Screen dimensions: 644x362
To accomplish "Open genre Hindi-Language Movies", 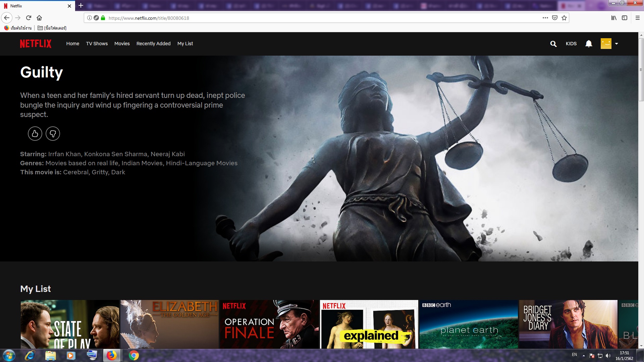I will [202, 163].
